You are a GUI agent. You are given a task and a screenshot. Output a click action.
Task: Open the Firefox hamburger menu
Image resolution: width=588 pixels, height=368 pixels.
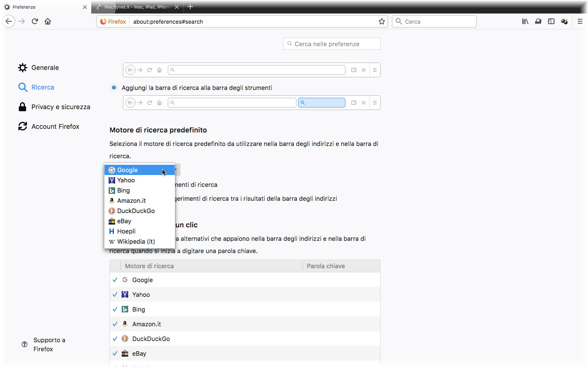point(580,21)
